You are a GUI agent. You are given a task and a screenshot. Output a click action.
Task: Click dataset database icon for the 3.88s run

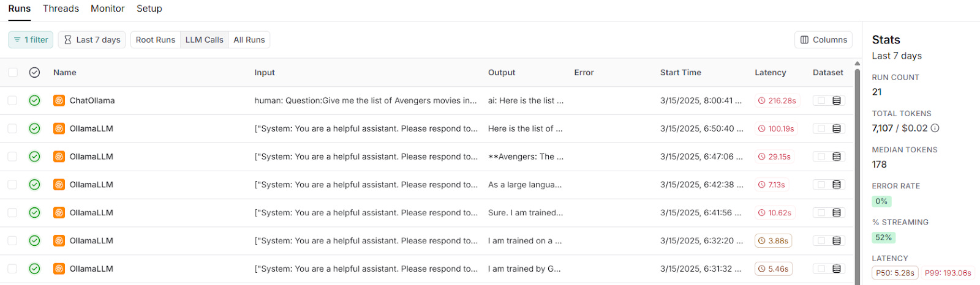pos(837,241)
